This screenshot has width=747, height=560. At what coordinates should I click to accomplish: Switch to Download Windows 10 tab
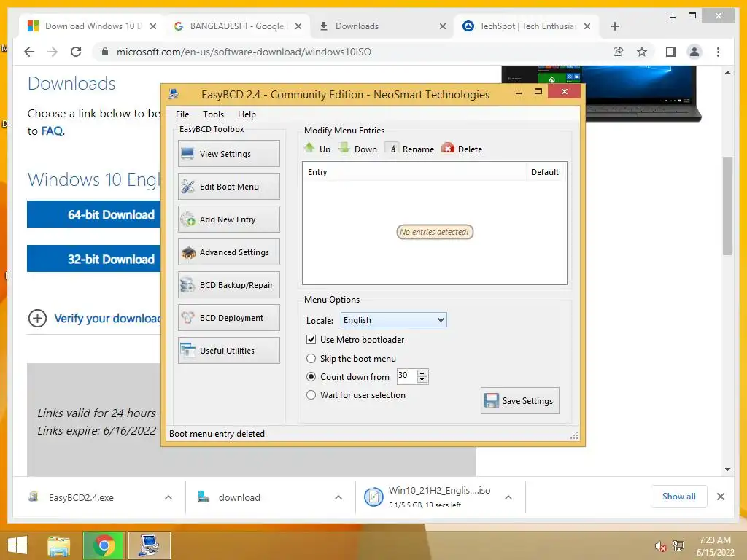pyautogui.click(x=91, y=26)
